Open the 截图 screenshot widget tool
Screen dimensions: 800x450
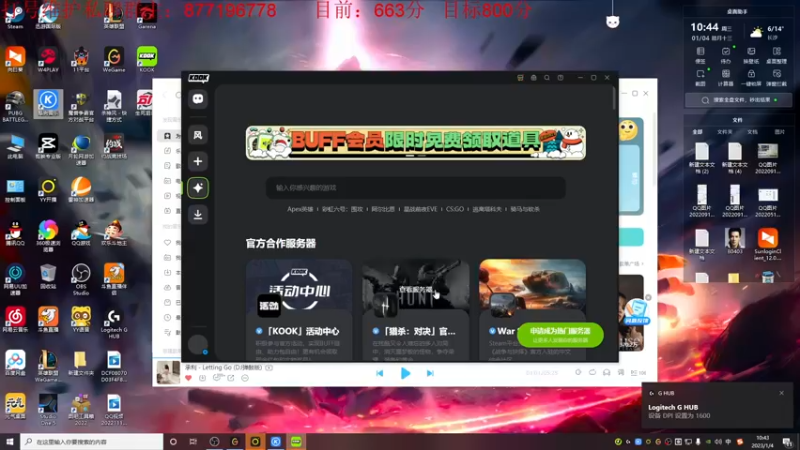click(x=701, y=78)
